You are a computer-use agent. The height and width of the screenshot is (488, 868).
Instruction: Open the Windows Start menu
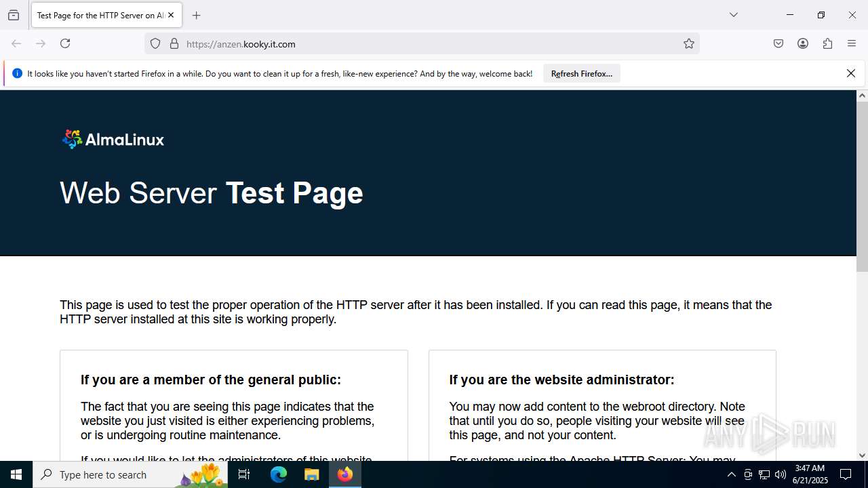coord(16,474)
